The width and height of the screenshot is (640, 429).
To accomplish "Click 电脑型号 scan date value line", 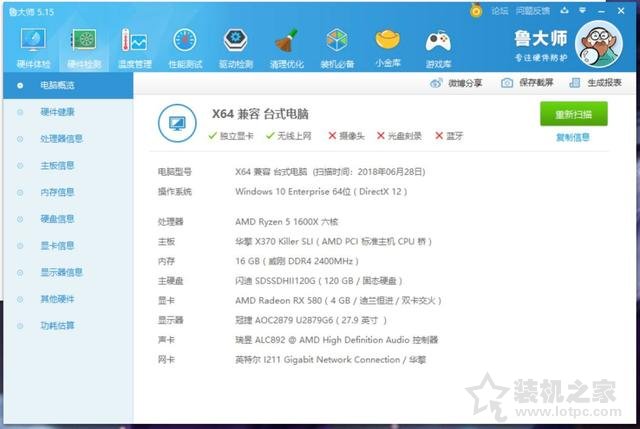I will (x=330, y=172).
